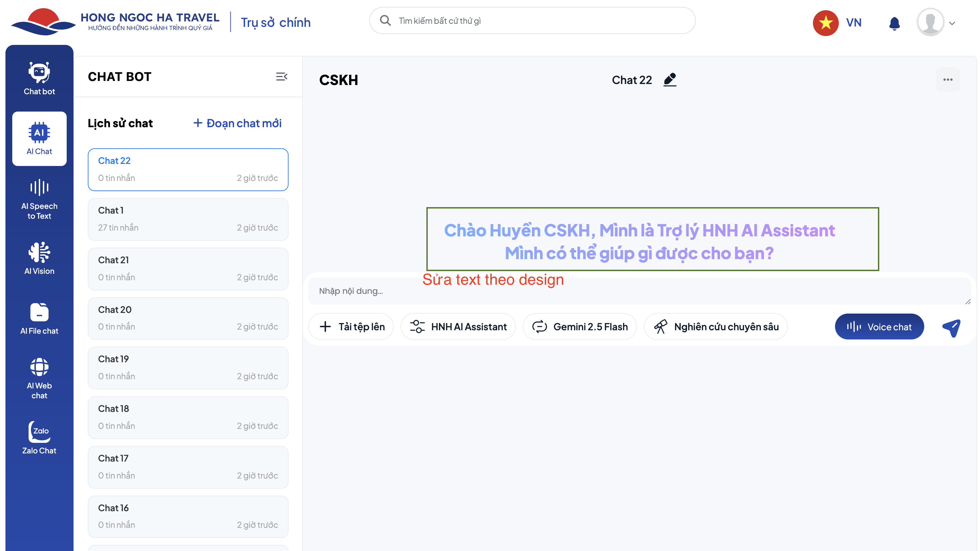Open the three-dots more options menu

[948, 80]
